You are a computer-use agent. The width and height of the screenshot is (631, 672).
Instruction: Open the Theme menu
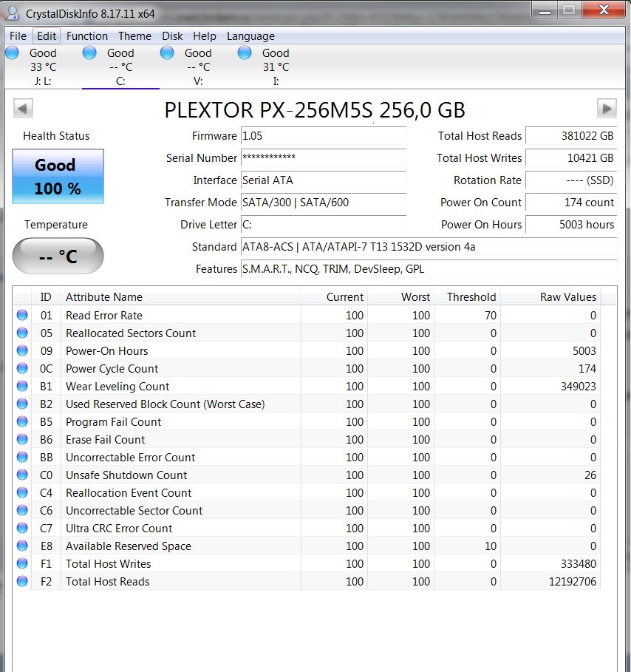(134, 36)
